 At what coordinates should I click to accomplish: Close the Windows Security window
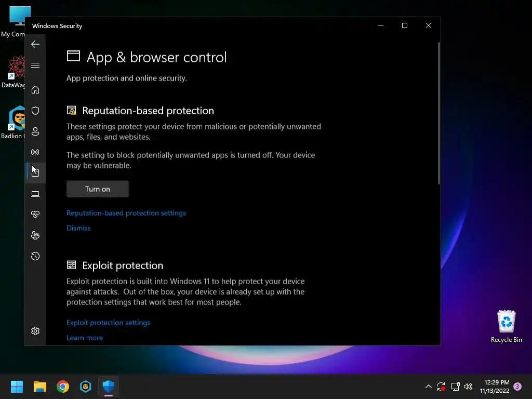(x=429, y=25)
